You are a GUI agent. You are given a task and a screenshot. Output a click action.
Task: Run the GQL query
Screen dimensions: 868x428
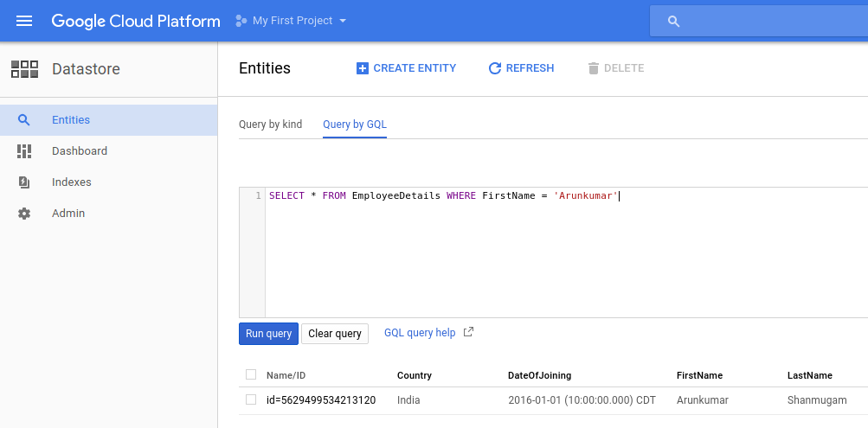[x=268, y=334]
